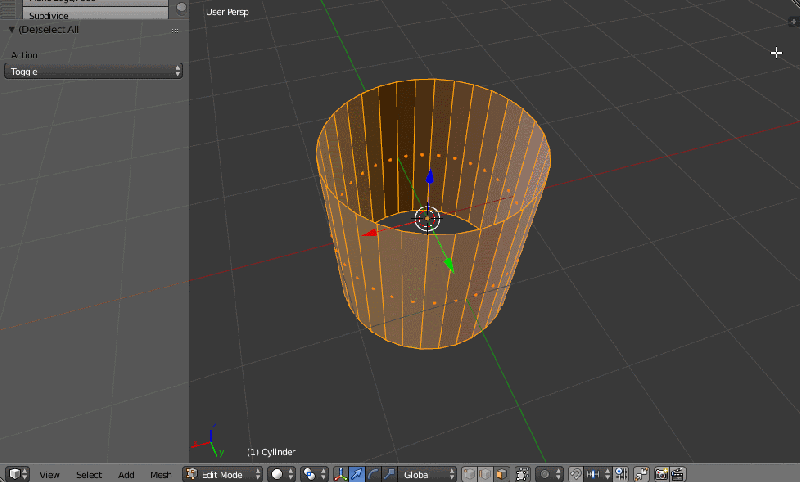Switch to edge select mode
Screen dimensions: 800x482
486,474
